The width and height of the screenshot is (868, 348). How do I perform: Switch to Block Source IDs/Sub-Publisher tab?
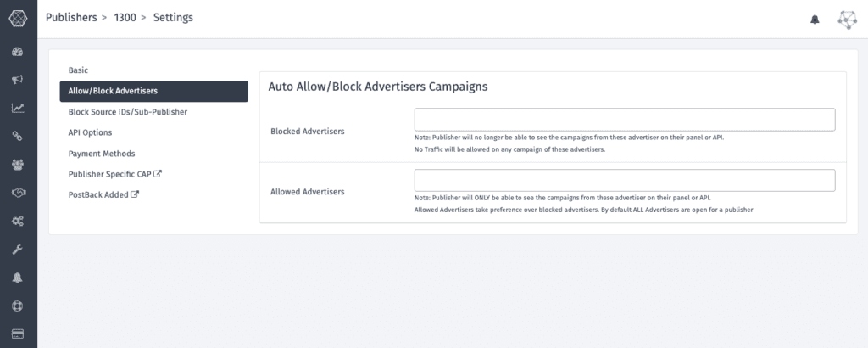127,111
